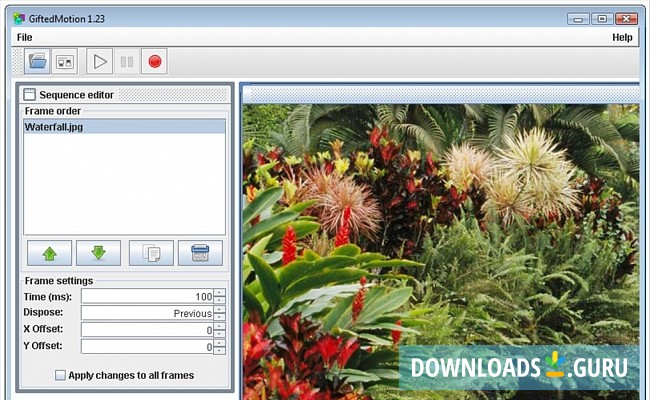Open the Help menu
Image resolution: width=650 pixels, height=400 pixels.
tap(622, 37)
